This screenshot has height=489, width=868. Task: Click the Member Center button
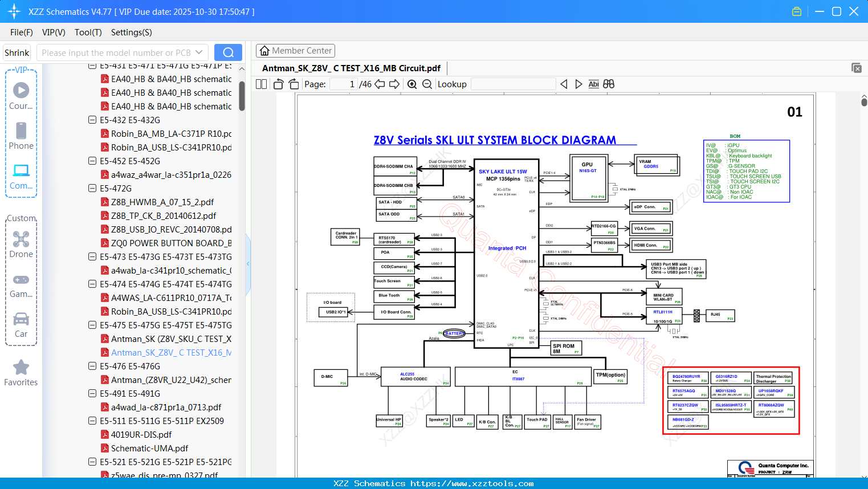pos(295,51)
